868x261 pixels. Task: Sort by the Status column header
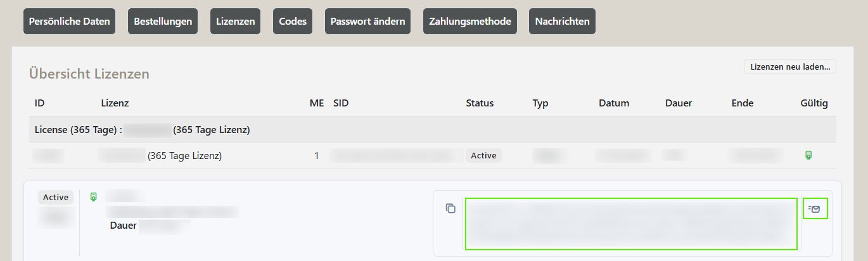(480, 103)
